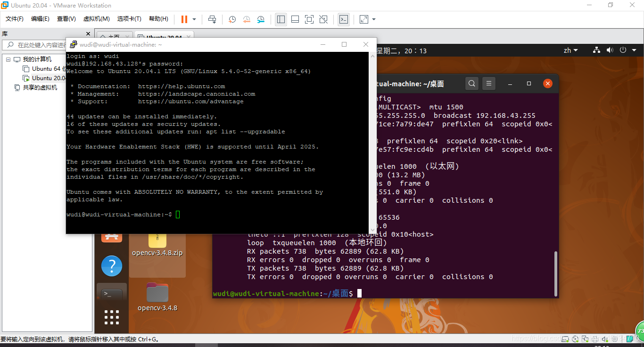The image size is (644, 347).
Task: Click the VMware Workstation title bar icon
Action: (x=5, y=6)
